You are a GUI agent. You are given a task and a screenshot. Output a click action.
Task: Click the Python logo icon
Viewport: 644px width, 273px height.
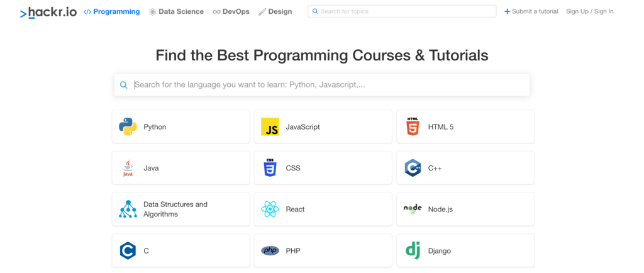128,127
